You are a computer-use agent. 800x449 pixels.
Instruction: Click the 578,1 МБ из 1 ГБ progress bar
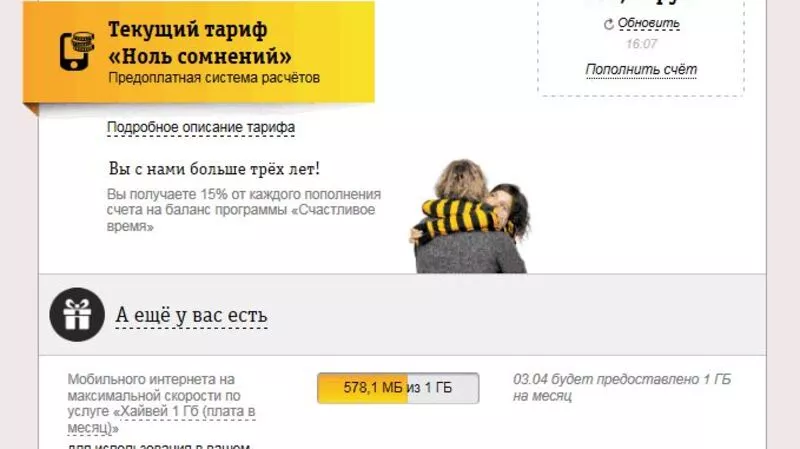coord(398,388)
